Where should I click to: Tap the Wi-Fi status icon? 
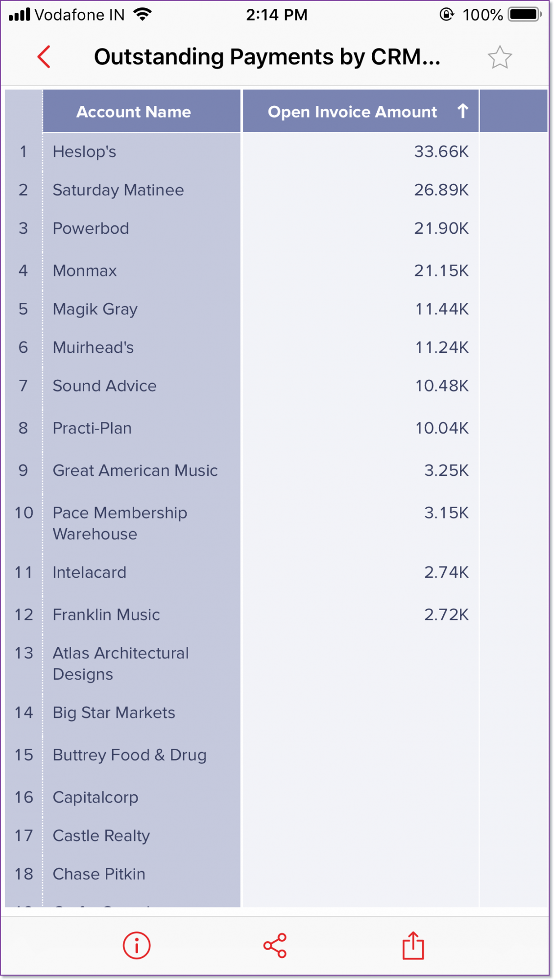(x=143, y=15)
